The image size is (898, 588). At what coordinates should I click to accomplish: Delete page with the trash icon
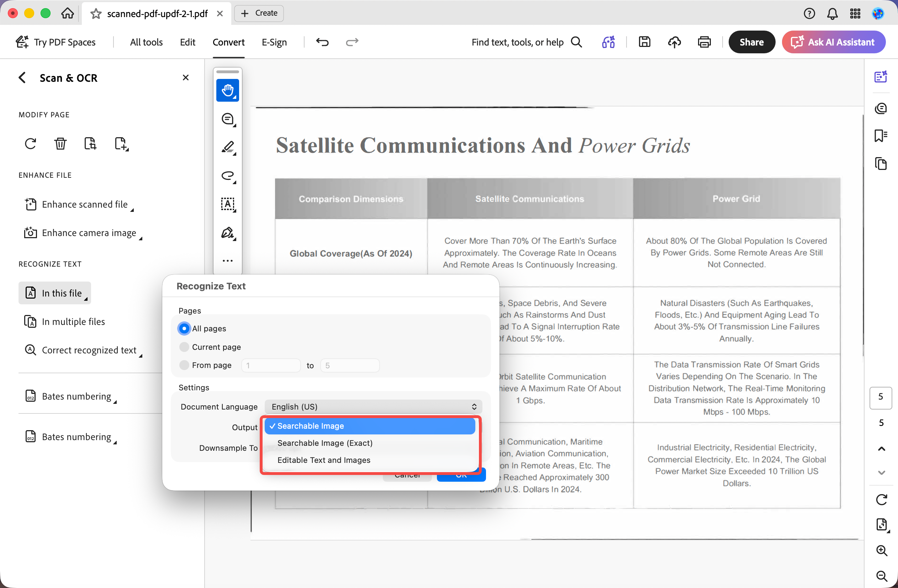[60, 144]
